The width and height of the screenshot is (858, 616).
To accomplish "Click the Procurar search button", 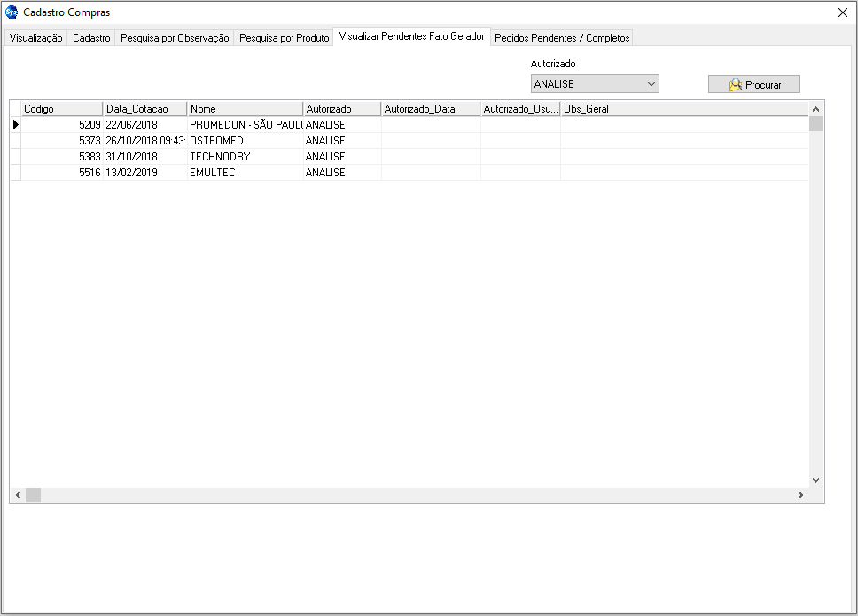I will point(753,85).
